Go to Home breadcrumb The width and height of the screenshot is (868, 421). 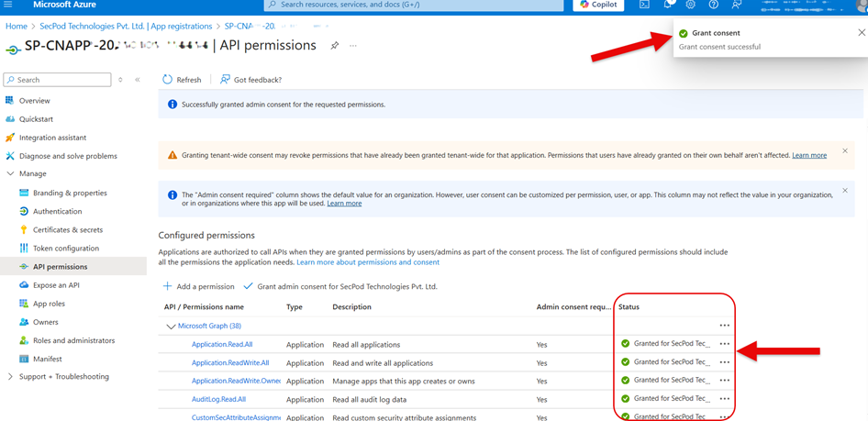pyautogui.click(x=16, y=26)
